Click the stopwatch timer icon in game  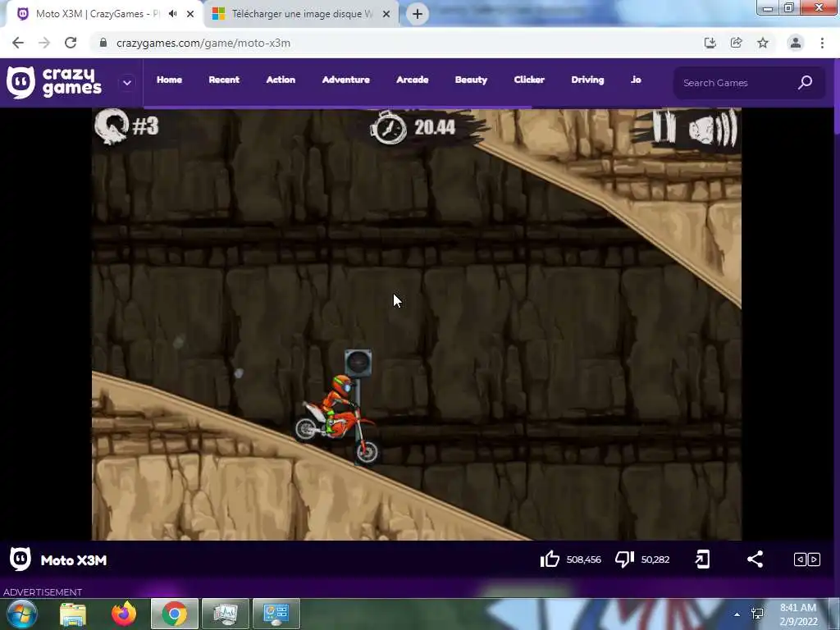[x=388, y=127]
